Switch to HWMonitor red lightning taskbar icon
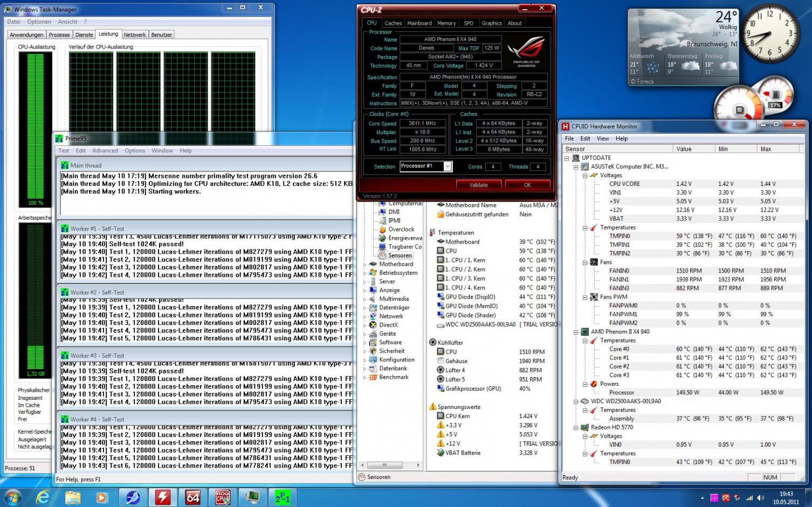The width and height of the screenshot is (812, 507). click(x=163, y=497)
